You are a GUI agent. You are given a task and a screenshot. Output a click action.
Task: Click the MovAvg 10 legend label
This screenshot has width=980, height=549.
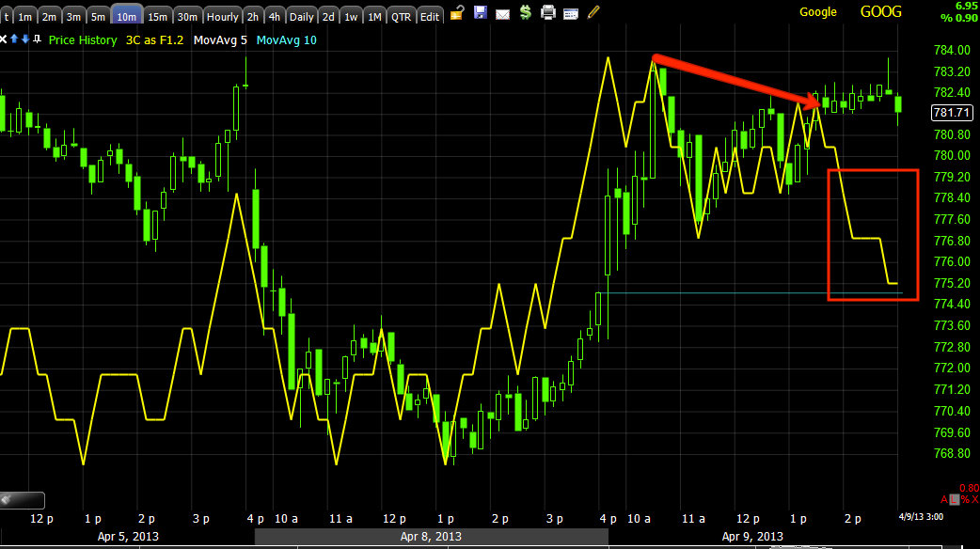coord(286,40)
